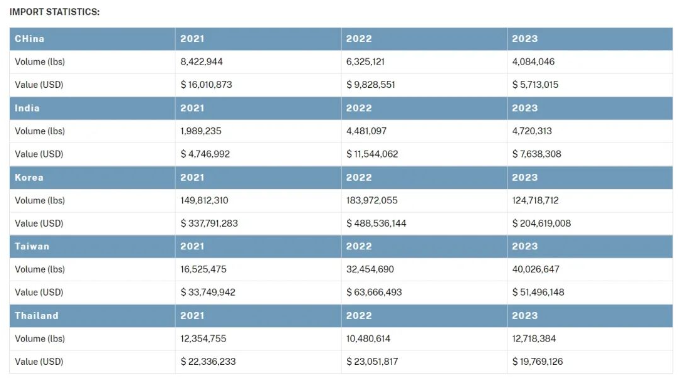Click India 2022 volume 4,481,097

(366, 131)
